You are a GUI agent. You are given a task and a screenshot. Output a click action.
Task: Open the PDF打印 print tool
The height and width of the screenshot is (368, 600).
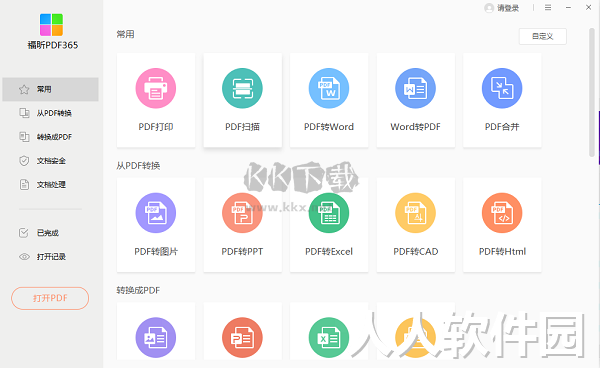tap(156, 100)
